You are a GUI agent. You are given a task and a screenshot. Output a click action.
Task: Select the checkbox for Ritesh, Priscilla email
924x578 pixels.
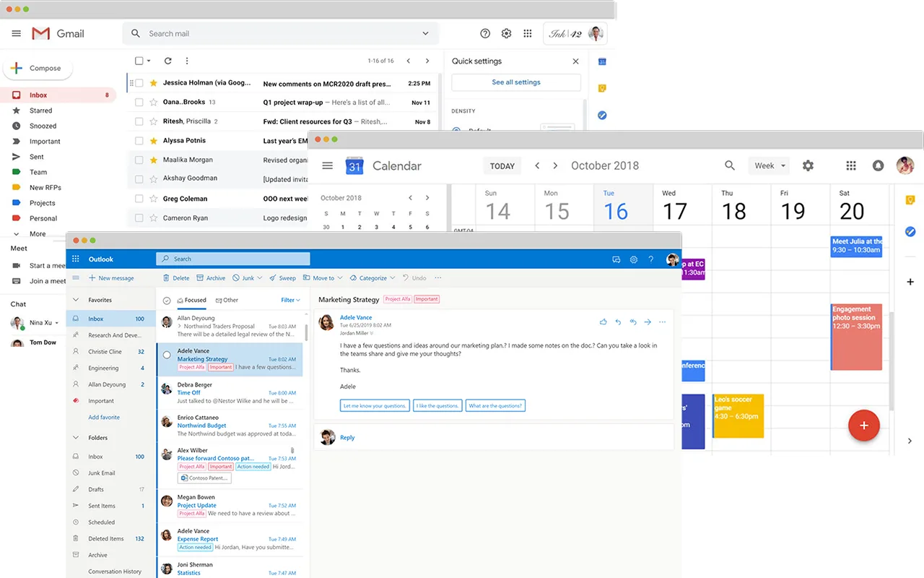point(139,121)
